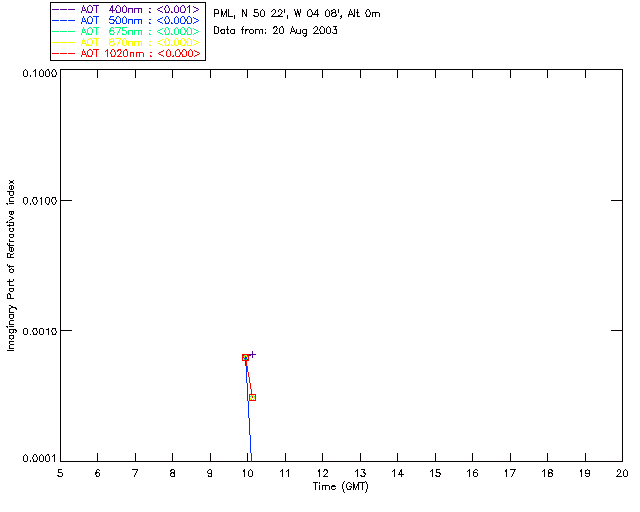Click the AOT 675nm legend entry
Viewport: 640px width, 512px height.
point(127,31)
